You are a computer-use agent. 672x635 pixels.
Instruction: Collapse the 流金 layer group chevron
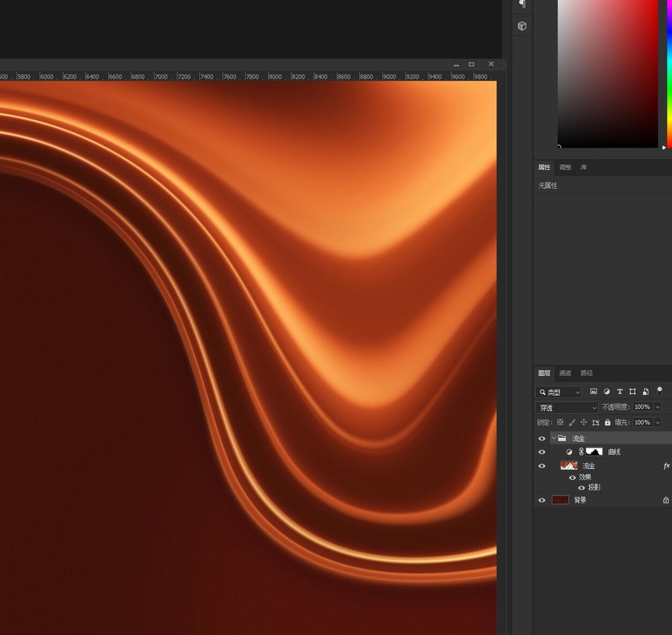pos(554,438)
